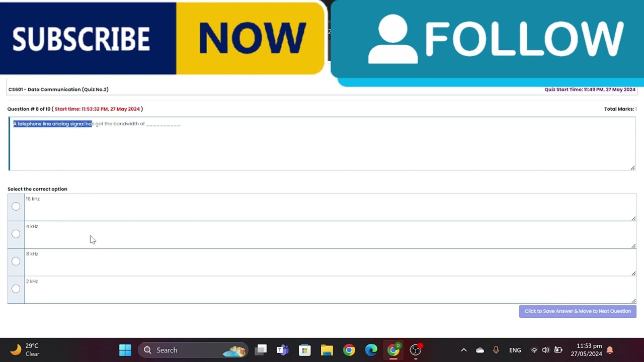Open Microsoft Teams from taskbar
This screenshot has width=644, height=362.
pos(283,350)
